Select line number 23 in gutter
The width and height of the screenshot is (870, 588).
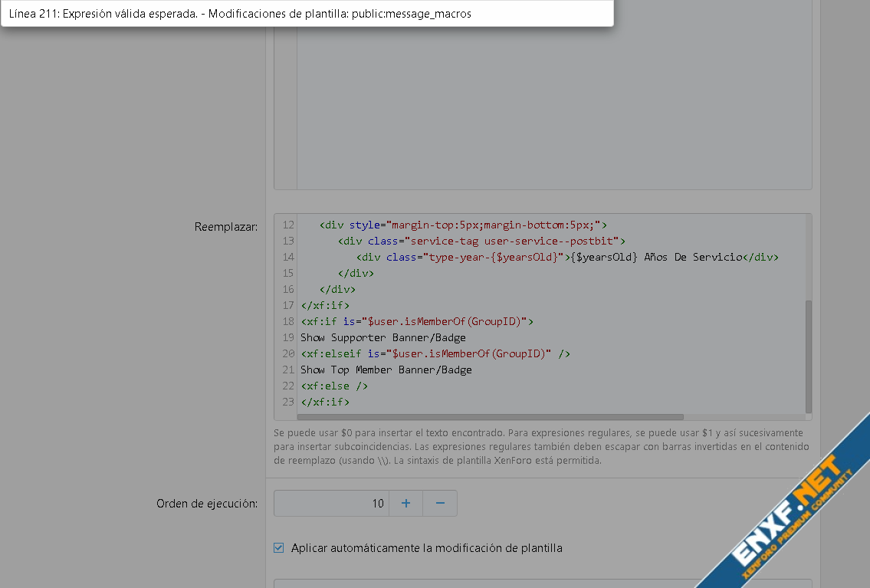click(287, 402)
